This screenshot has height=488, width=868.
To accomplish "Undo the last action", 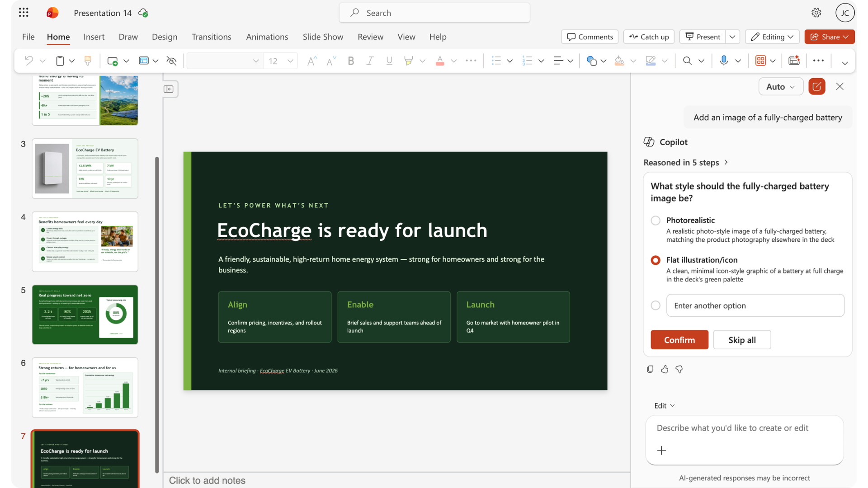I will point(29,61).
